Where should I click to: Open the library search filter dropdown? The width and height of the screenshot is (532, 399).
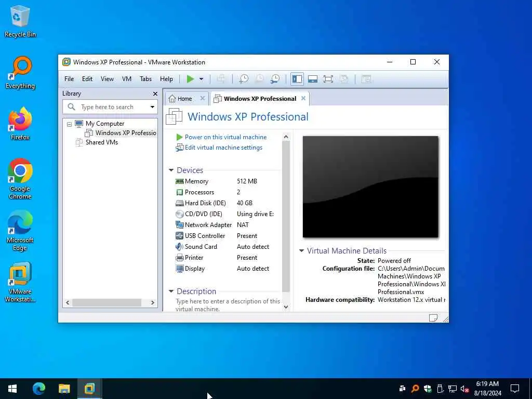point(152,107)
